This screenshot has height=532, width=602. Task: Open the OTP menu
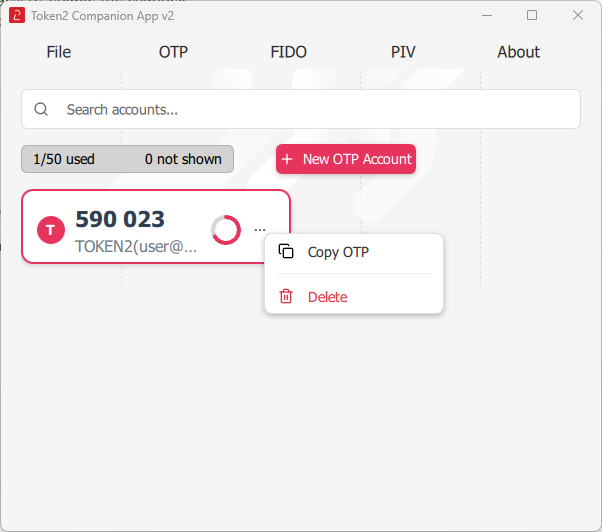(x=173, y=52)
